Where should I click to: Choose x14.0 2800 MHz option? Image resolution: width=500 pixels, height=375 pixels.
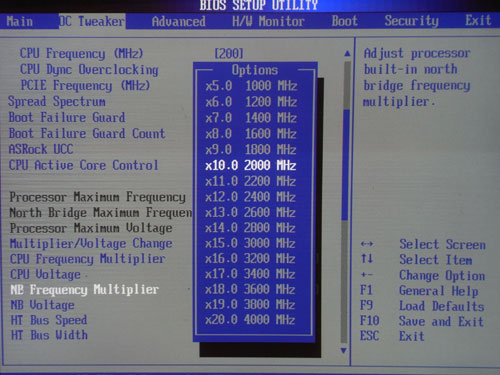click(251, 228)
